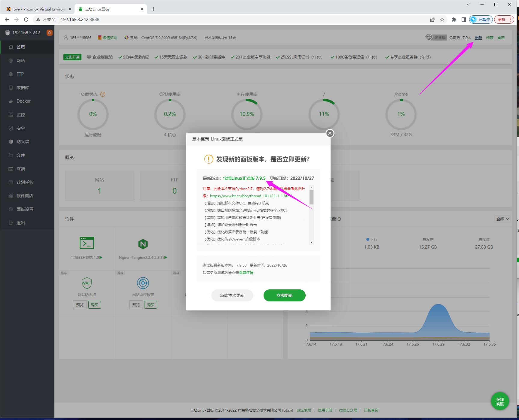519x420 pixels.
Task: Click 退出 logout in sidebar
Action: coord(27,223)
